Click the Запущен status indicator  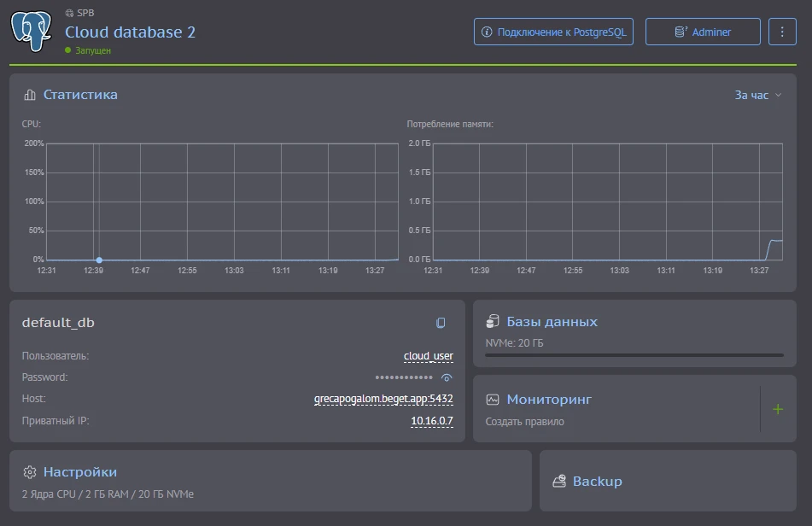point(88,50)
